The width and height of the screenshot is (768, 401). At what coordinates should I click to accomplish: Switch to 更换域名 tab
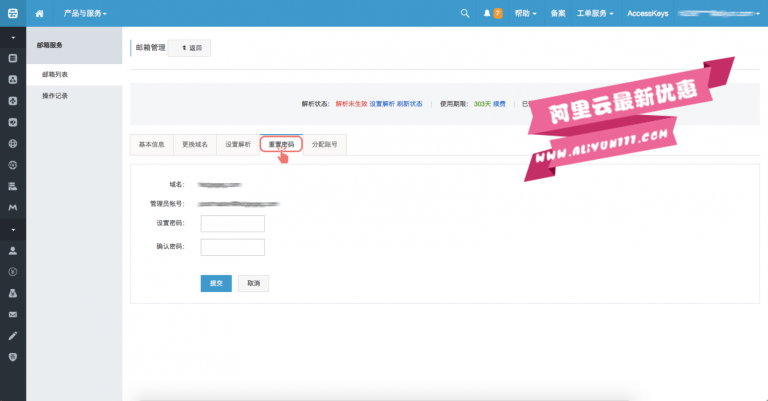194,144
